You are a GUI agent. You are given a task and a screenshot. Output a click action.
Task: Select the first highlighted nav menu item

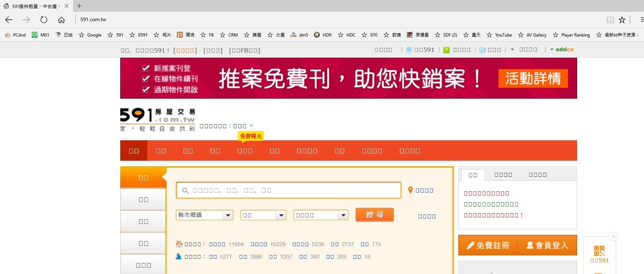click(134, 151)
